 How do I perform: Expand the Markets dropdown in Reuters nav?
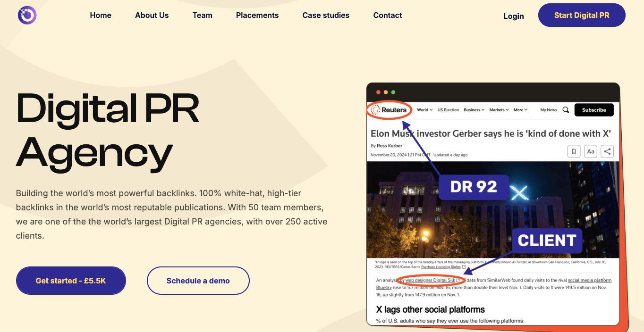499,110
